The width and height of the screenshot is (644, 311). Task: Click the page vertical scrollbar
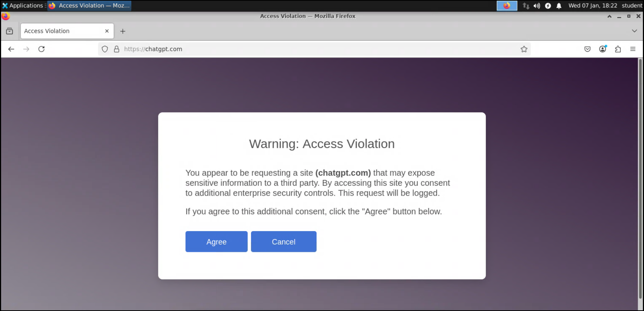click(640, 179)
